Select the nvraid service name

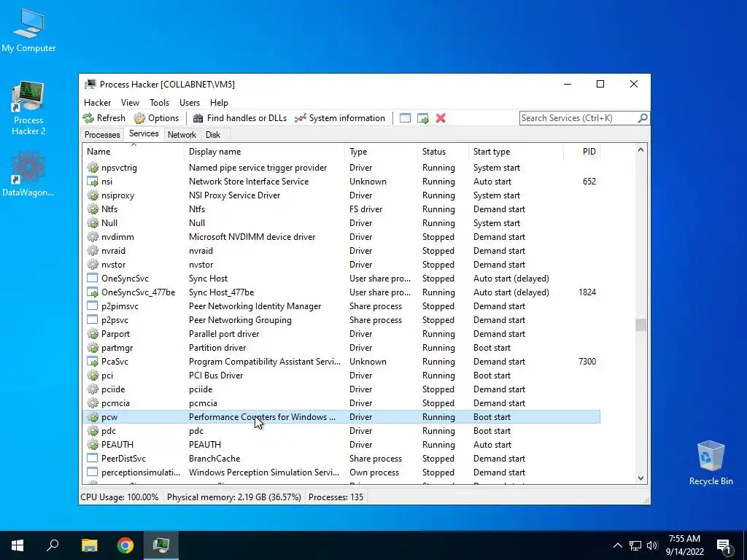coord(113,251)
